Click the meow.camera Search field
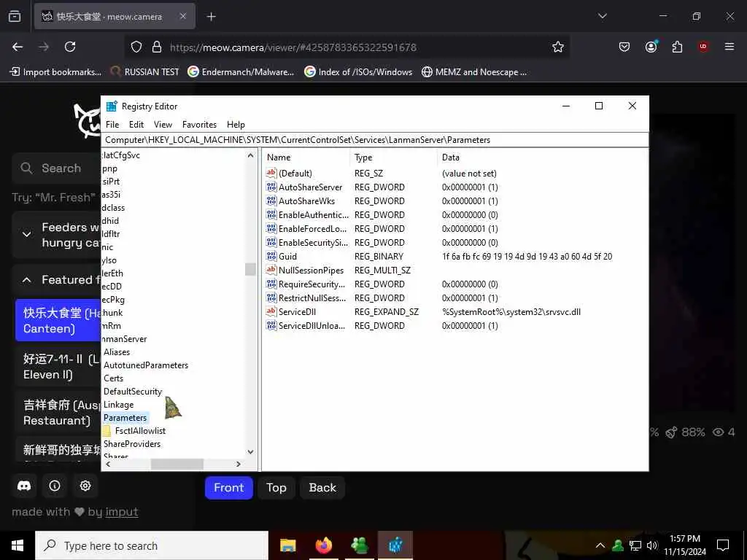This screenshot has height=560, width=747. (x=56, y=168)
